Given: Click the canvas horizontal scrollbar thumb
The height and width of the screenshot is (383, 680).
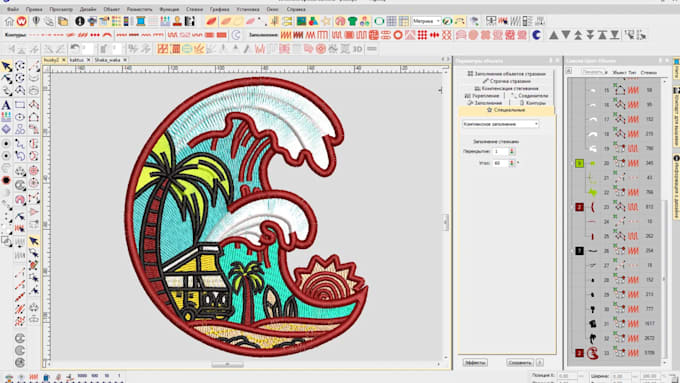Looking at the screenshot, I should pyautogui.click(x=227, y=364).
